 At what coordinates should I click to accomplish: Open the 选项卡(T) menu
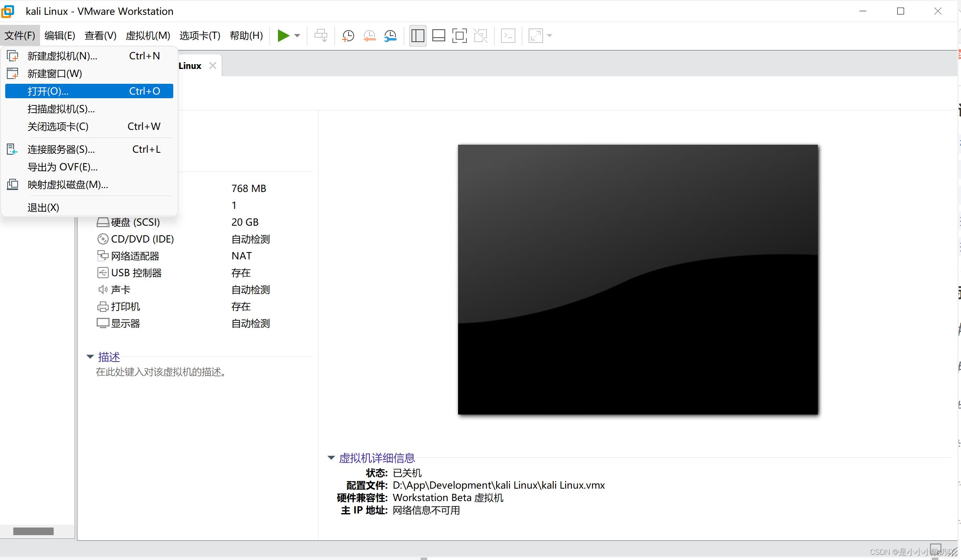tap(200, 36)
